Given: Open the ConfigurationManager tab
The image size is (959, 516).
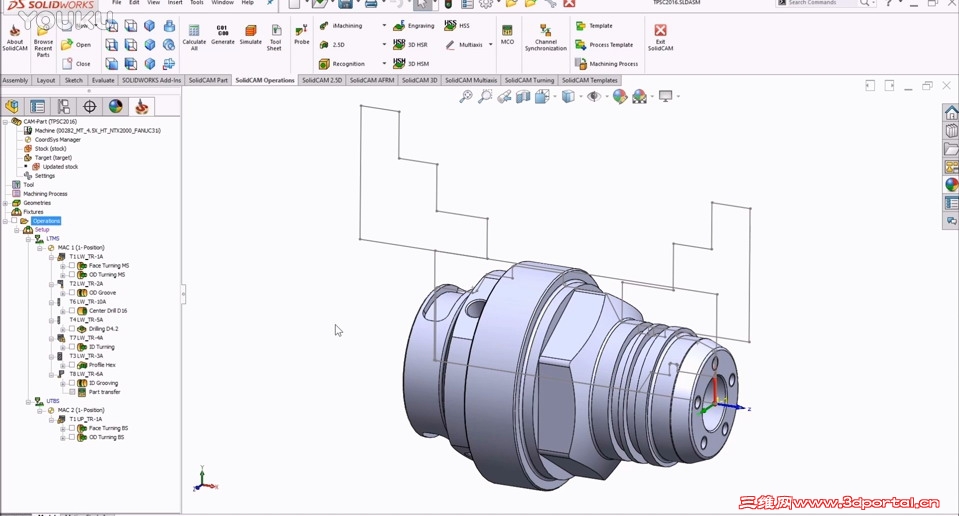Looking at the screenshot, I should (x=64, y=107).
